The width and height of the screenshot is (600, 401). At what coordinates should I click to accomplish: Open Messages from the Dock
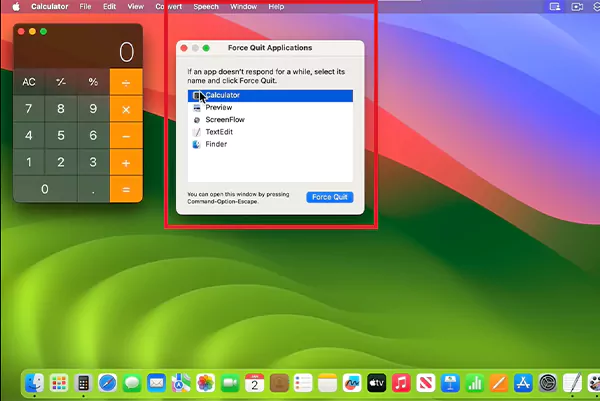pyautogui.click(x=132, y=383)
